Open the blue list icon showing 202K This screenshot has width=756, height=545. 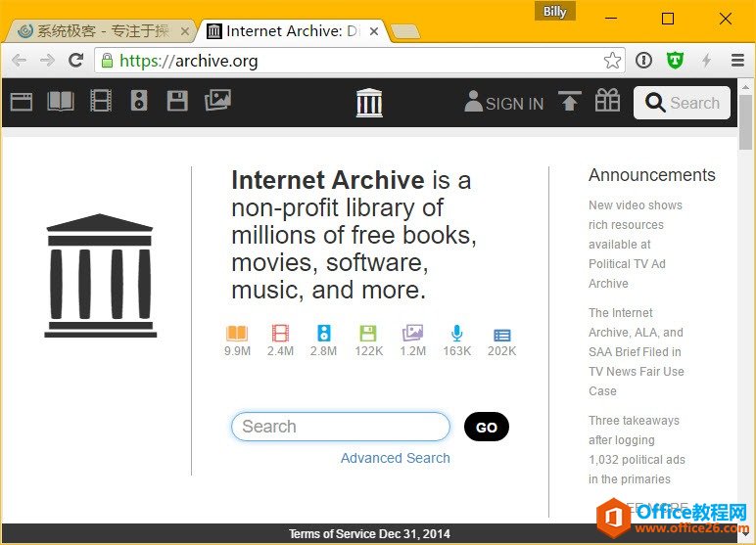coord(502,336)
